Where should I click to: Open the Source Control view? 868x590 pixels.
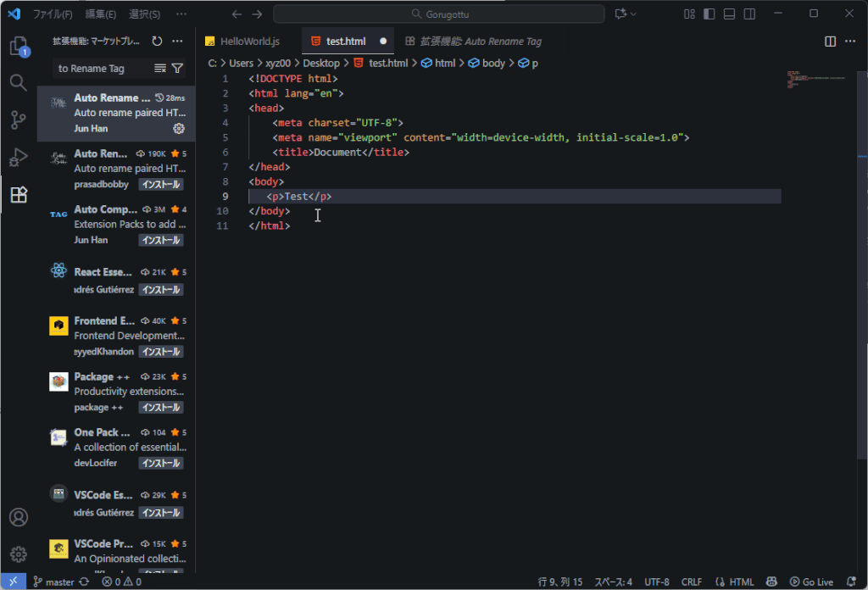(19, 120)
